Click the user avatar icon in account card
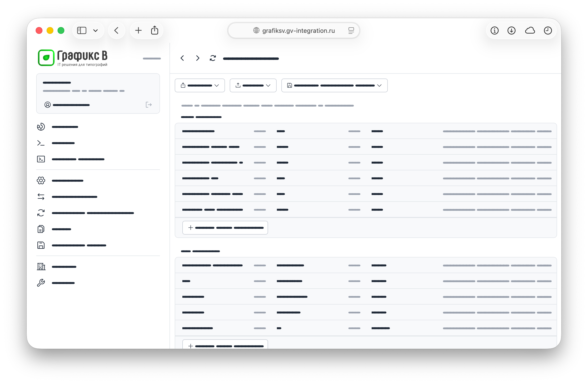The image size is (588, 384). [x=48, y=105]
